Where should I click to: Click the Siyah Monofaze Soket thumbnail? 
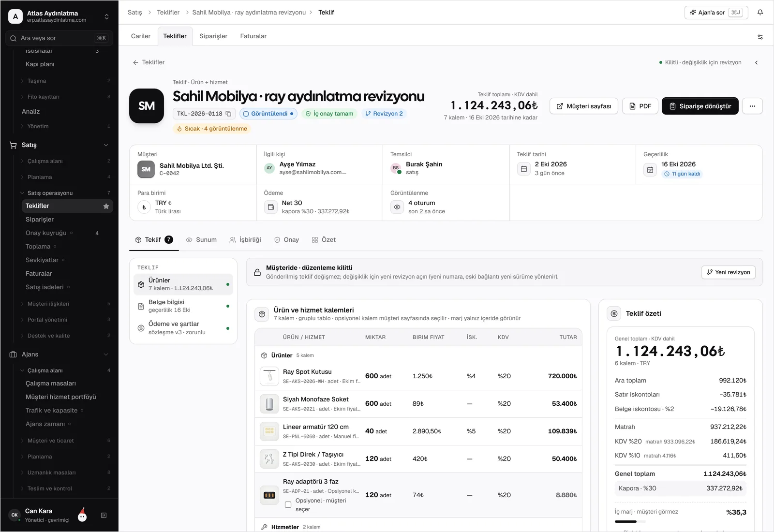[x=269, y=404]
